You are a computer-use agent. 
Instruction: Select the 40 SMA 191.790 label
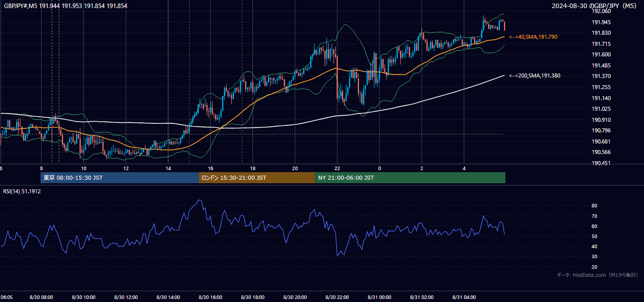(533, 37)
